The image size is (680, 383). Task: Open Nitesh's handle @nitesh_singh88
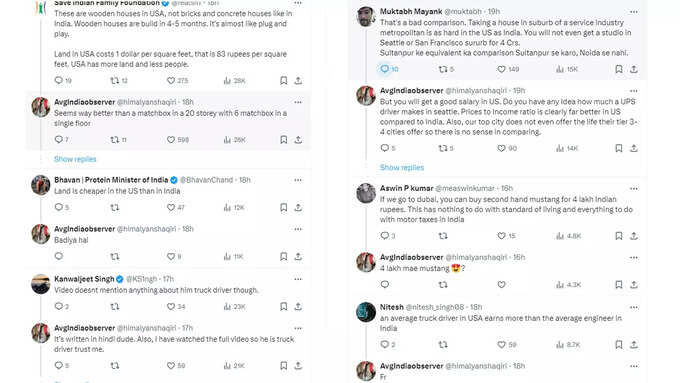[x=435, y=307]
